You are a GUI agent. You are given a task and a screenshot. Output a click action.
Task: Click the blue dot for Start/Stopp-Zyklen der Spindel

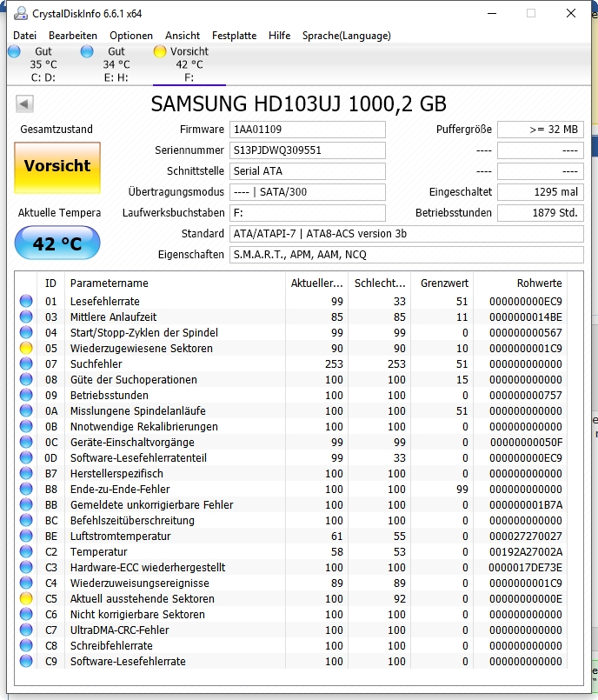tap(26, 332)
